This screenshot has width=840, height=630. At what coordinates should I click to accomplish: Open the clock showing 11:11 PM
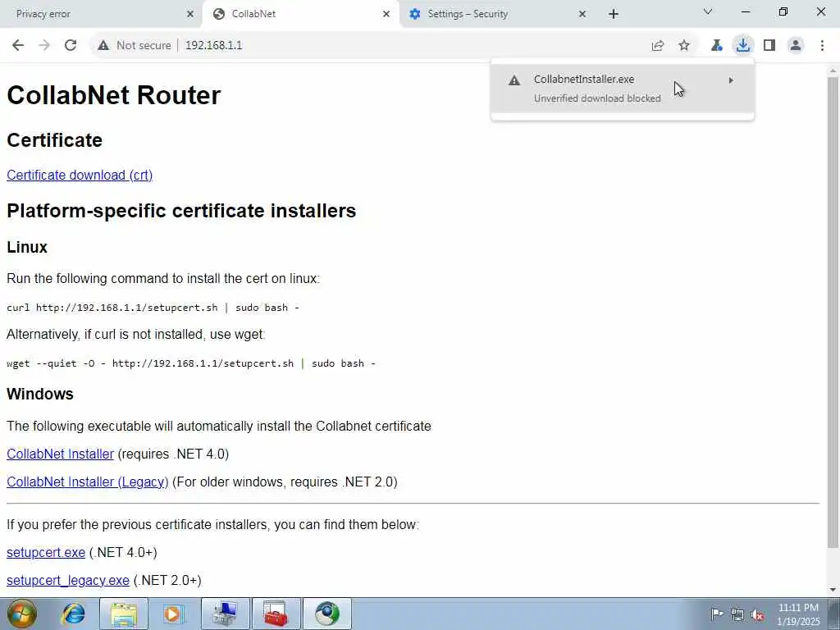(798, 614)
